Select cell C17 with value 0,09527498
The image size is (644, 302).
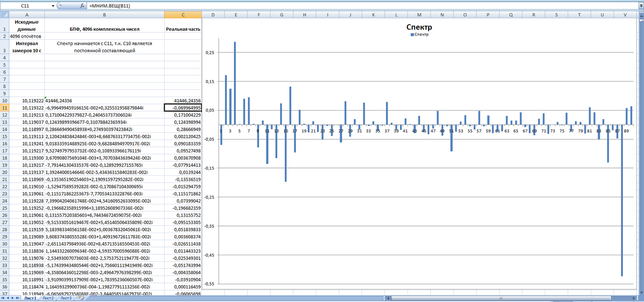(183, 150)
